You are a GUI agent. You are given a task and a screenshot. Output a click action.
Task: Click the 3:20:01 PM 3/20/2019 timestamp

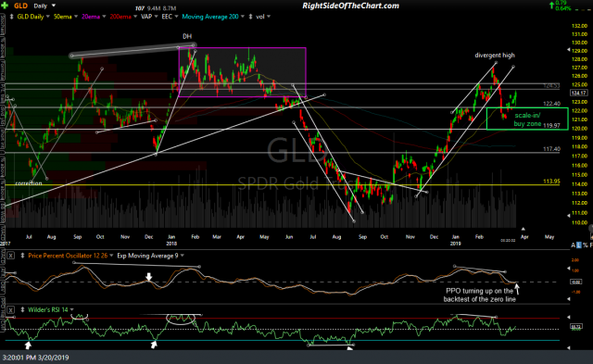(x=35, y=358)
